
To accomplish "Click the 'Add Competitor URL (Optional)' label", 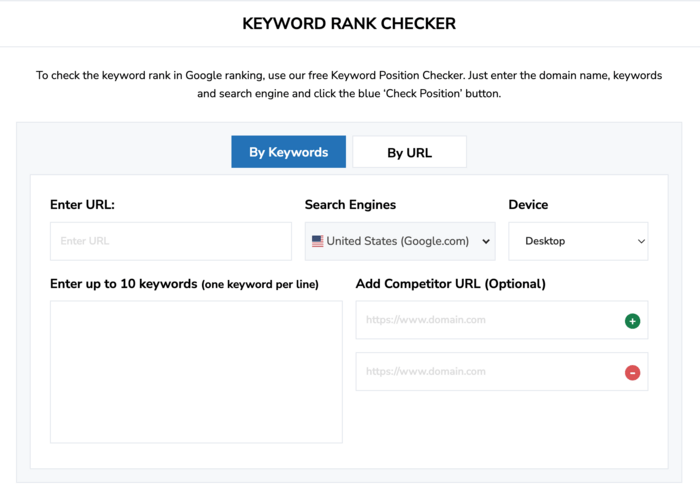I will click(x=450, y=284).
